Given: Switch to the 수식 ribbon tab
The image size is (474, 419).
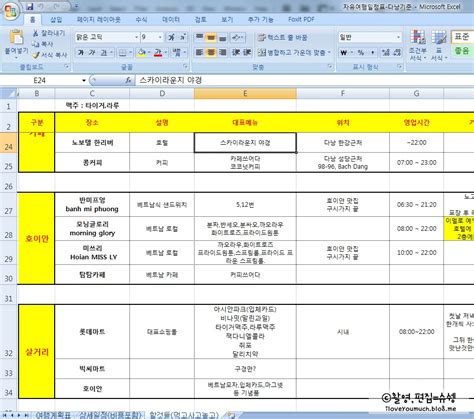Looking at the screenshot, I should click(141, 20).
